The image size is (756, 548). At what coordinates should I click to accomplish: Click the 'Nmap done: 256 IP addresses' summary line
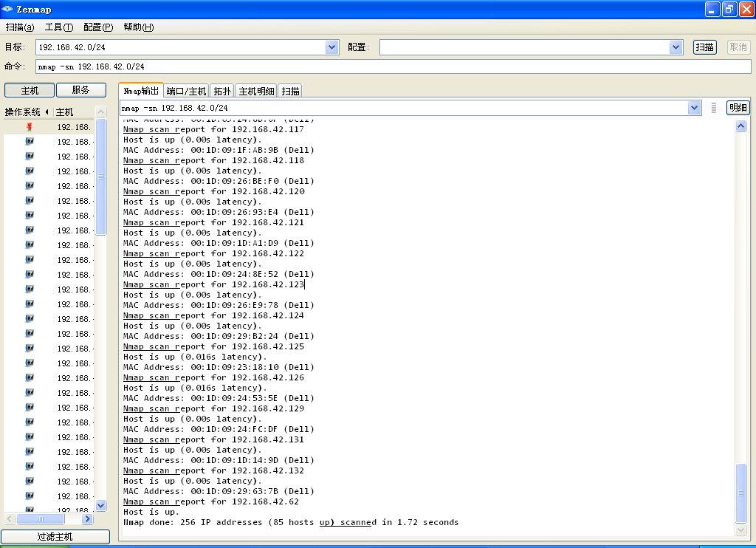pyautogui.click(x=291, y=522)
